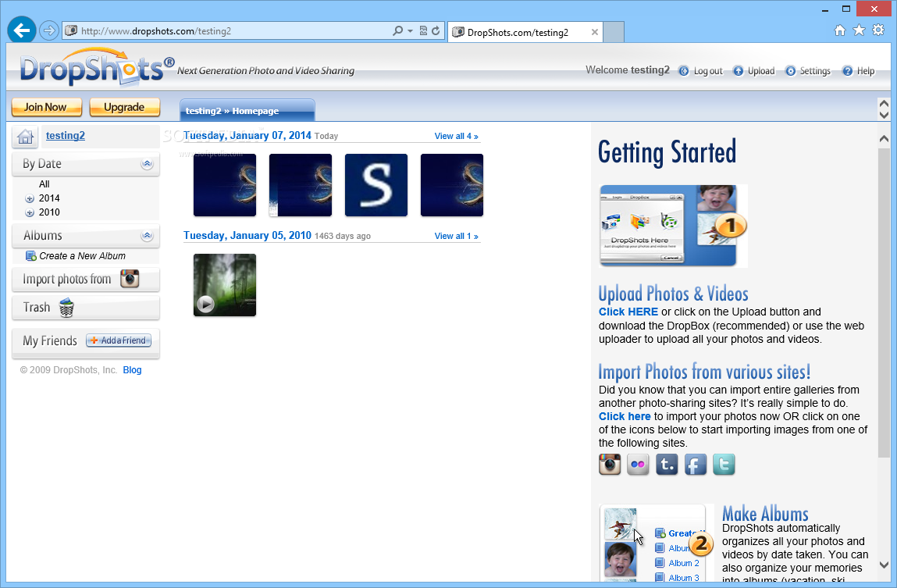Open Tuesday, January 05, 2010 date link

tap(247, 236)
